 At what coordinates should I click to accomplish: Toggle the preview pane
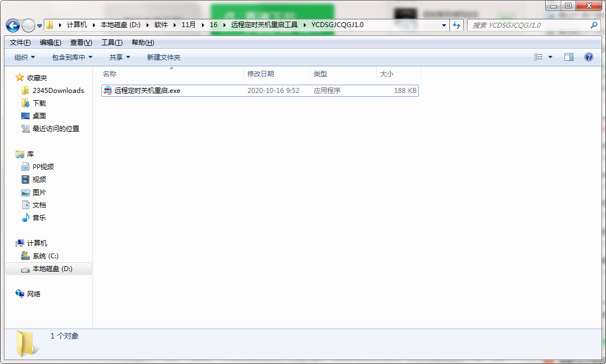(x=568, y=56)
